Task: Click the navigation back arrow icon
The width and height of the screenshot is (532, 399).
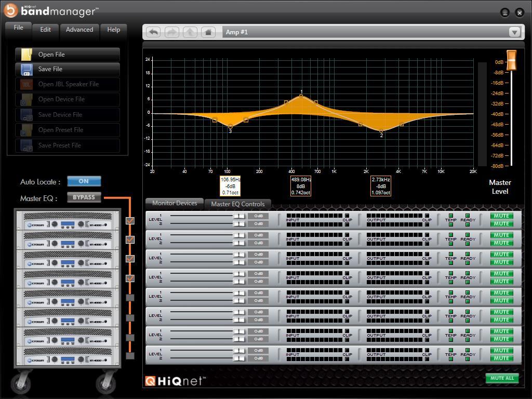Action: [x=153, y=32]
